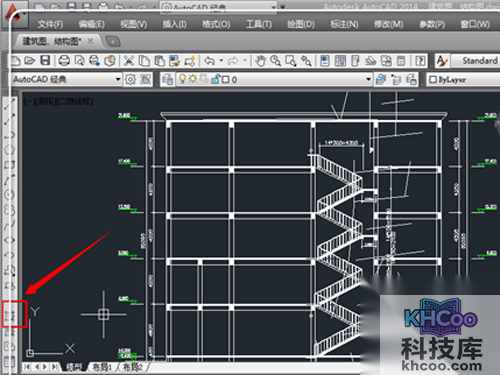Open the 窗口(W) menu

475,24
